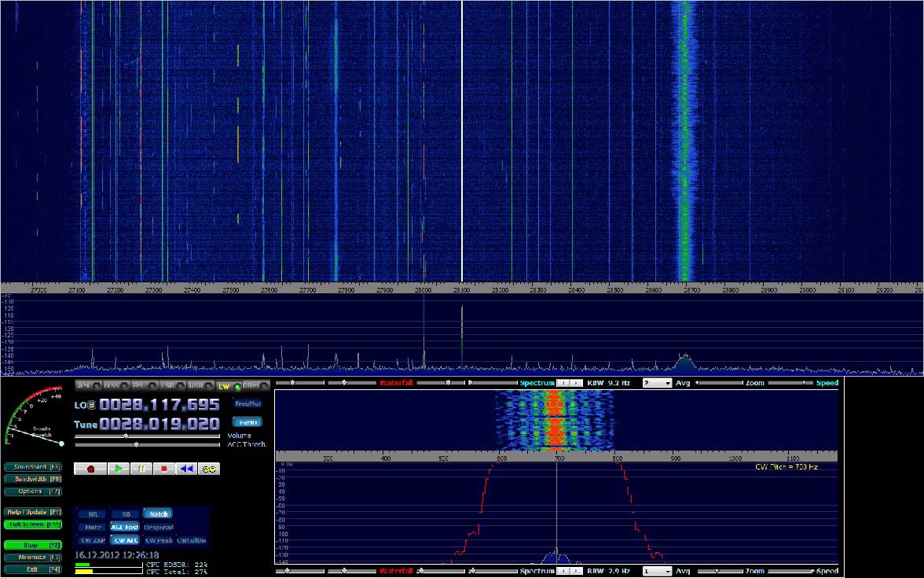Click the lower Spectrum label
The width and height of the screenshot is (924, 578).
point(537,572)
